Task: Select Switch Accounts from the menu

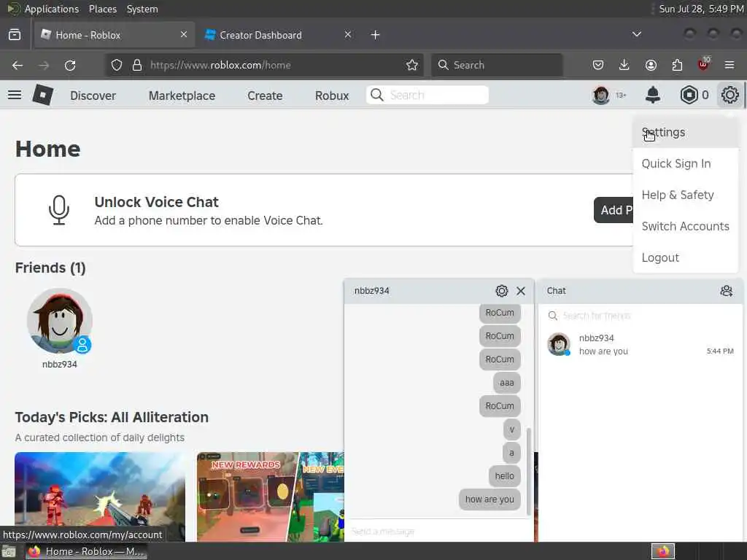Action: pyautogui.click(x=686, y=227)
